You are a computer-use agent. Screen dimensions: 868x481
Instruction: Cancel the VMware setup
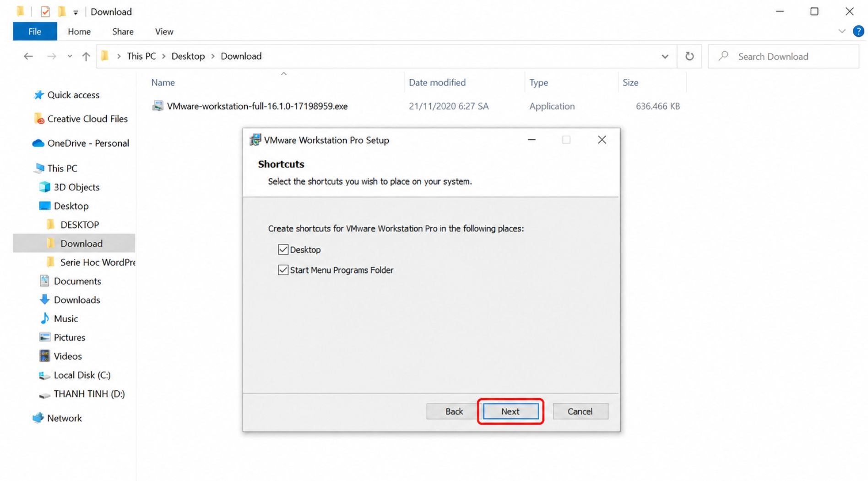580,411
